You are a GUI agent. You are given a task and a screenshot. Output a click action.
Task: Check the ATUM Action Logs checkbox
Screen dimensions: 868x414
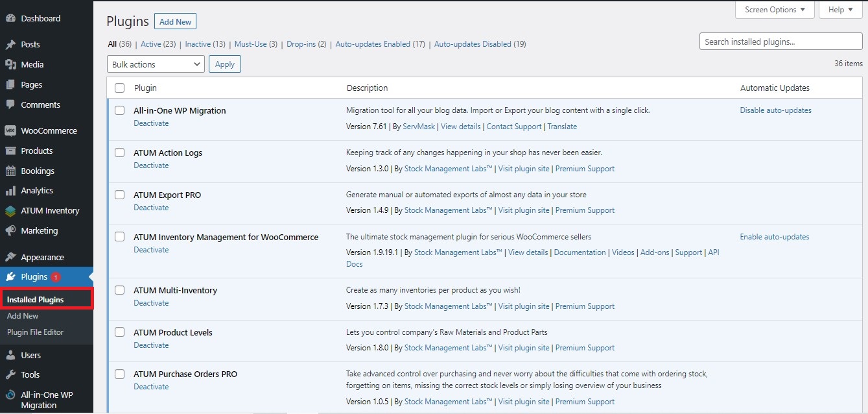[x=119, y=152]
